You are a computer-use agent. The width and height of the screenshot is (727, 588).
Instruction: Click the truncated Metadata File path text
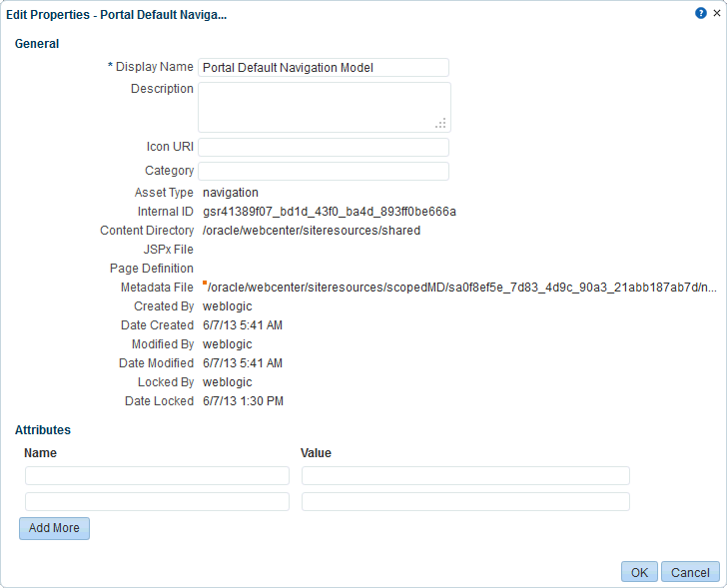pyautogui.click(x=462, y=288)
